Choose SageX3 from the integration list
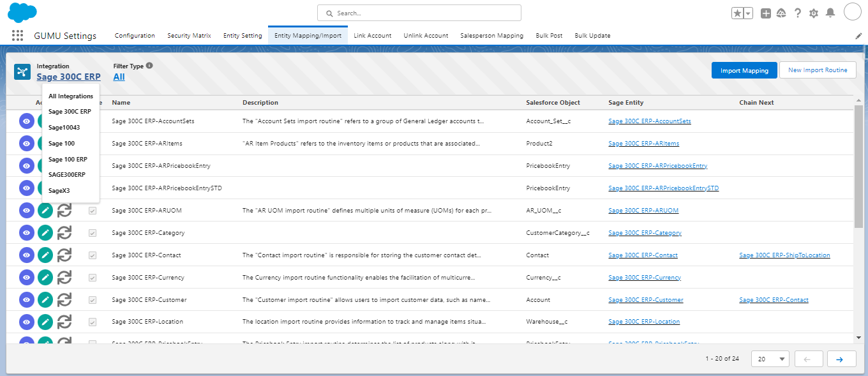Image resolution: width=868 pixels, height=376 pixels. (59, 190)
